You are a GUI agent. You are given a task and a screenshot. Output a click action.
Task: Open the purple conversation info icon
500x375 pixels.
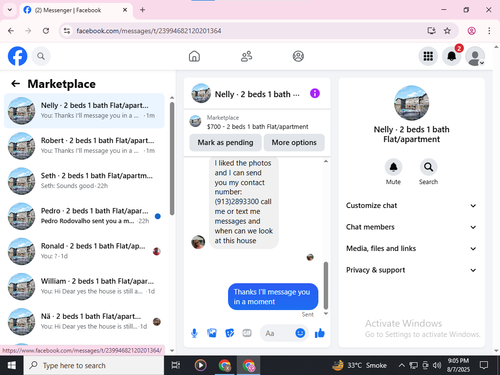[315, 93]
